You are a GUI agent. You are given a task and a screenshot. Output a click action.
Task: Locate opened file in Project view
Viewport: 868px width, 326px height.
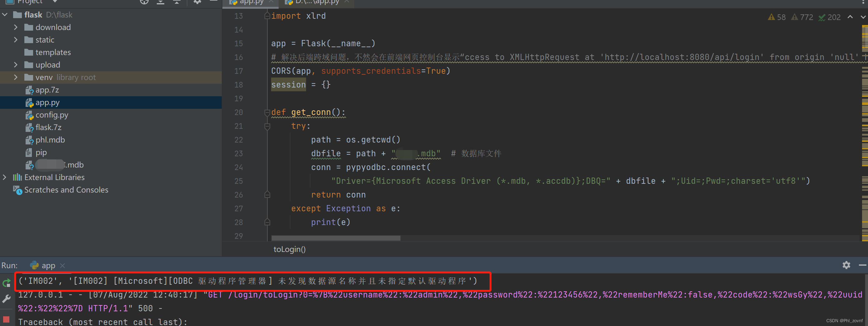coord(144,2)
